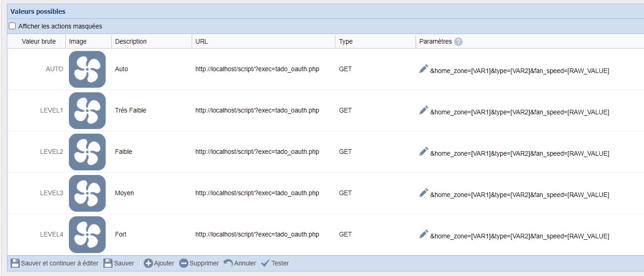Click the fan icon for LEVEL4
The image size is (644, 276).
click(x=87, y=235)
